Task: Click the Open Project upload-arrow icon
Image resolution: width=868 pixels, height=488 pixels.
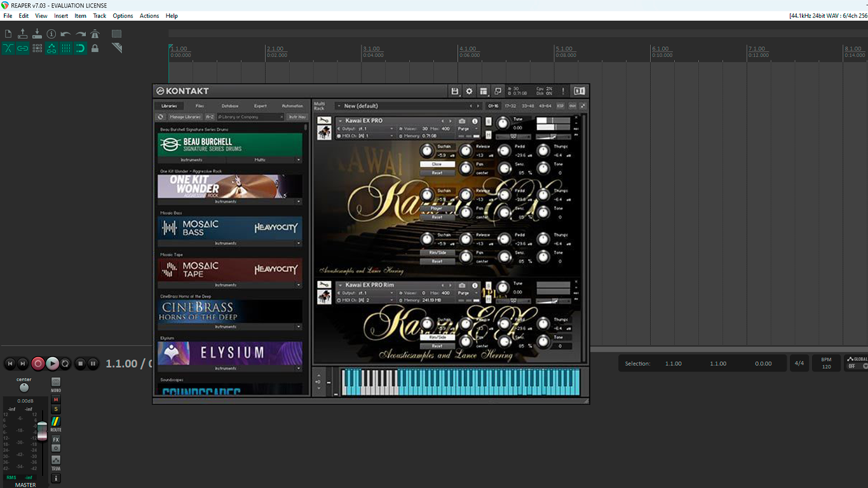Action: (23, 34)
